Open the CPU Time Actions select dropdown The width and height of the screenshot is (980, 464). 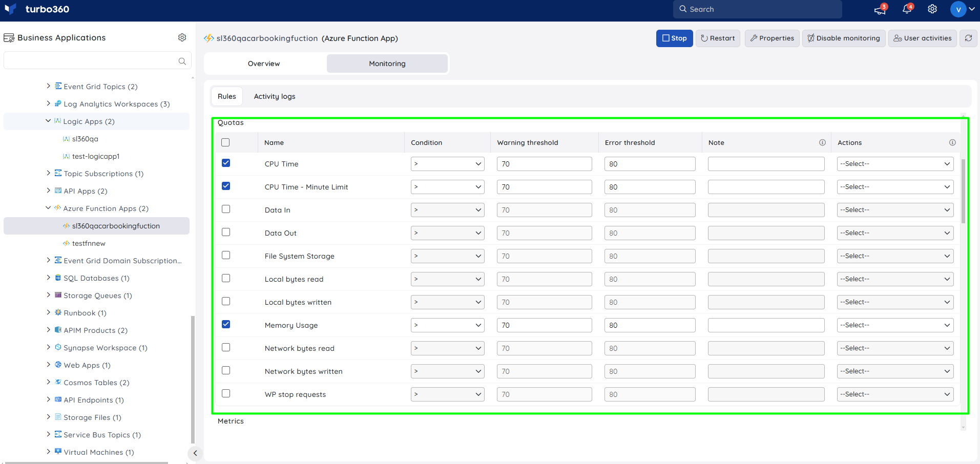895,164
